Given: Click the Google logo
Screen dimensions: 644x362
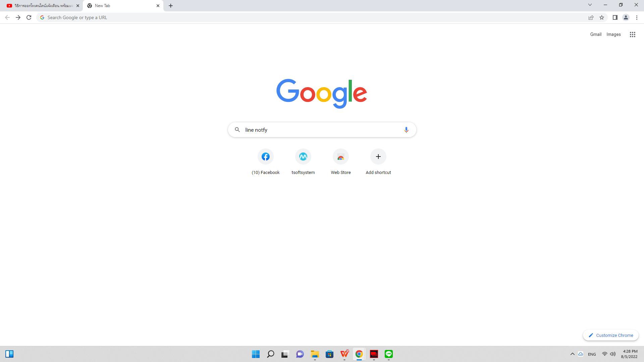Looking at the screenshot, I should 322,94.
